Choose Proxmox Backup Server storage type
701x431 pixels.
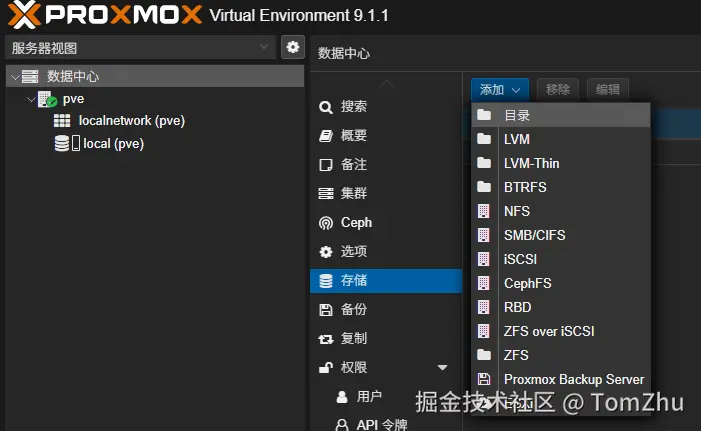tap(561, 379)
